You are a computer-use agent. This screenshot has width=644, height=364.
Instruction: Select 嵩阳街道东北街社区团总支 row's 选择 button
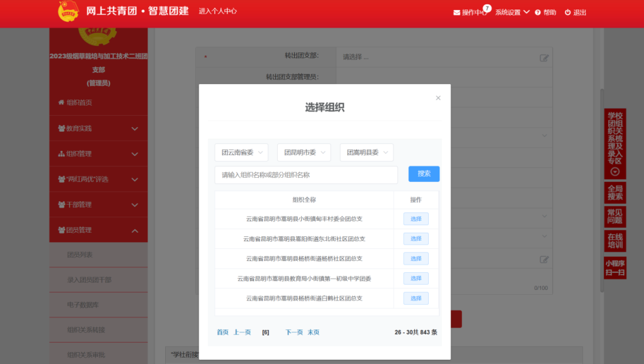(416, 239)
